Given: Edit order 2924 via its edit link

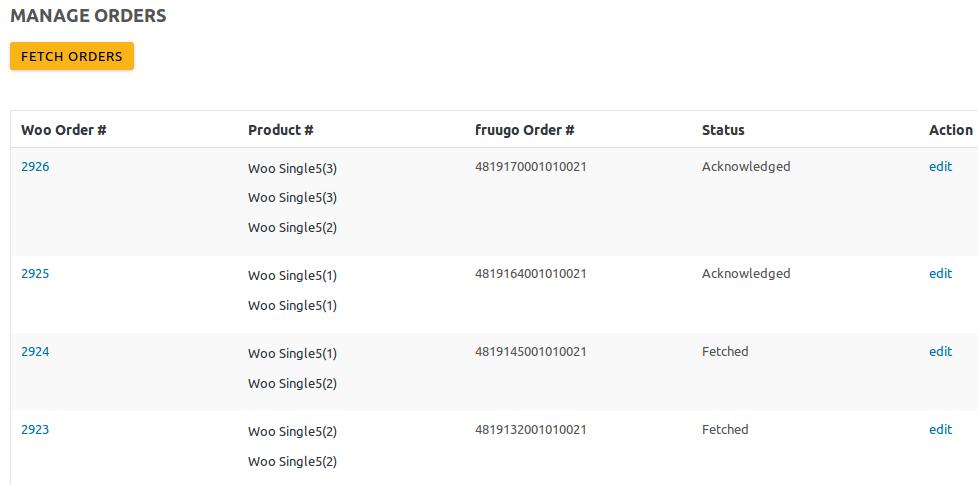Looking at the screenshot, I should [x=940, y=352].
